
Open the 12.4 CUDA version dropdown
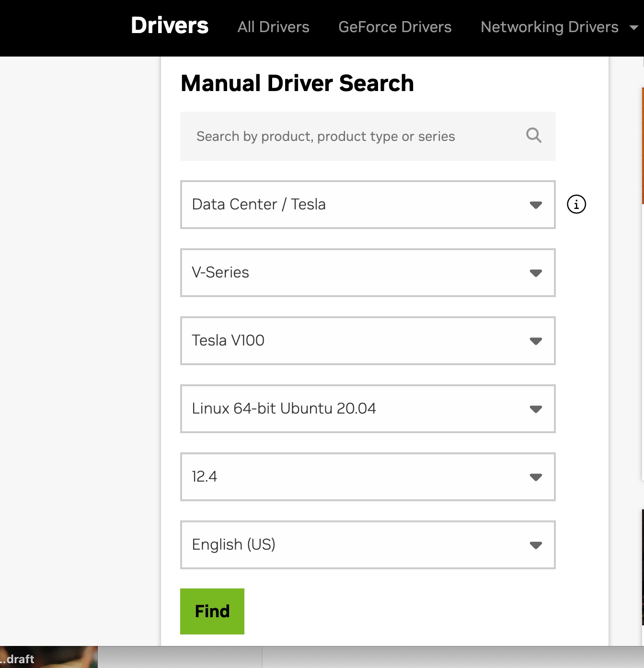click(368, 477)
